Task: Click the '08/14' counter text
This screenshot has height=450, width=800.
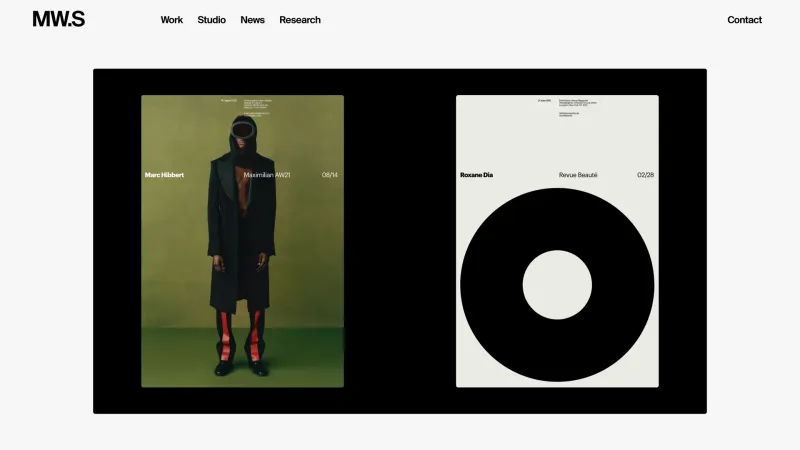Action: (x=330, y=175)
